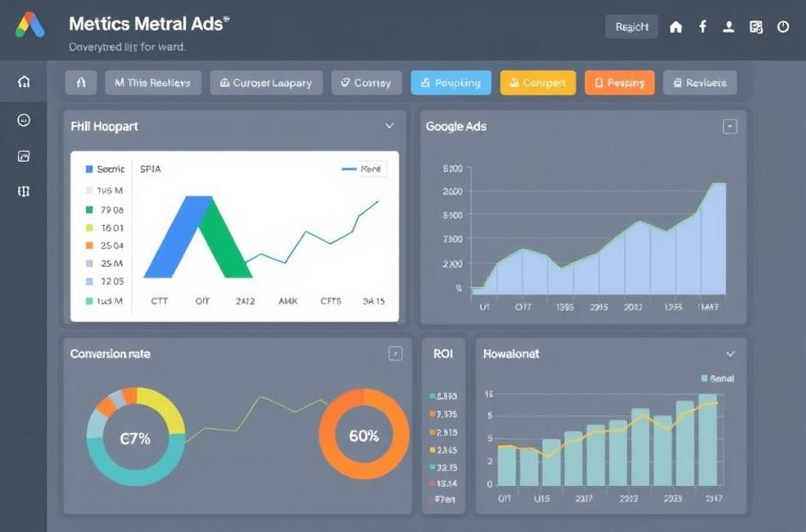
Task: Open the Google Ads panel corner menu
Action: click(730, 126)
